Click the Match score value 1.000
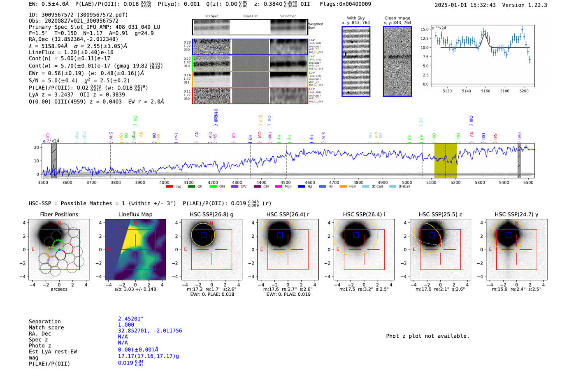 pyautogui.click(x=126, y=325)
